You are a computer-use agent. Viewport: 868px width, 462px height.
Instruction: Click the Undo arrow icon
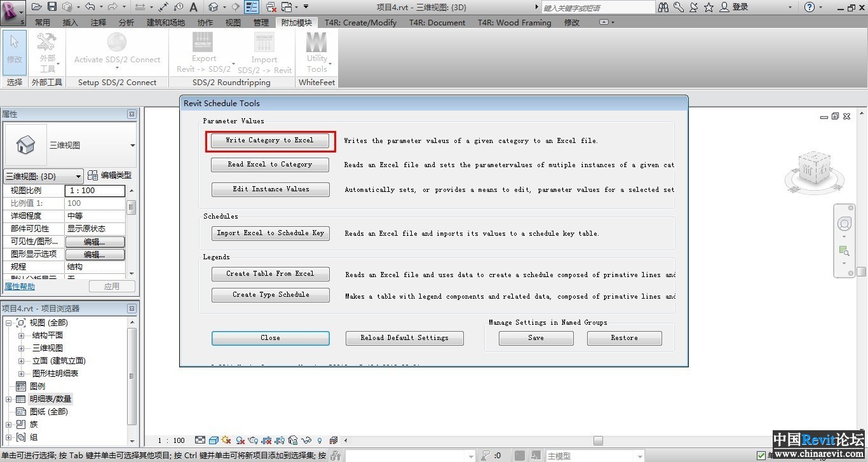click(90, 7)
